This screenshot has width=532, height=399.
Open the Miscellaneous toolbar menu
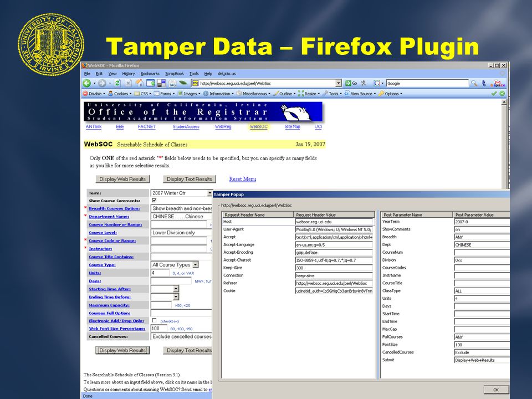pos(253,94)
